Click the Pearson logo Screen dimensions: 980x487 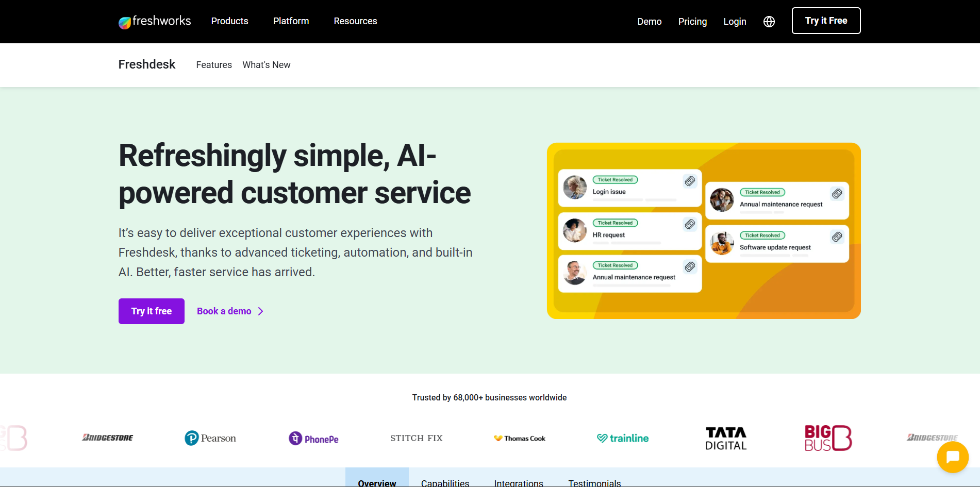[210, 438]
